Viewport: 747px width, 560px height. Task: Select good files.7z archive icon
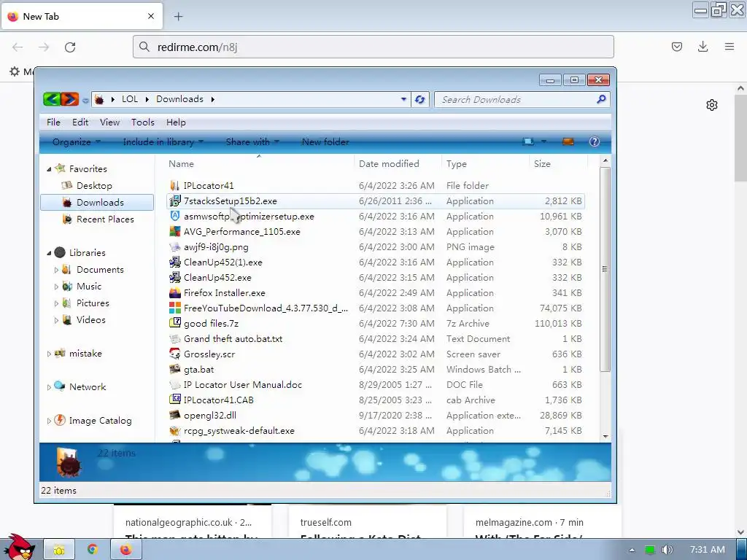(175, 323)
